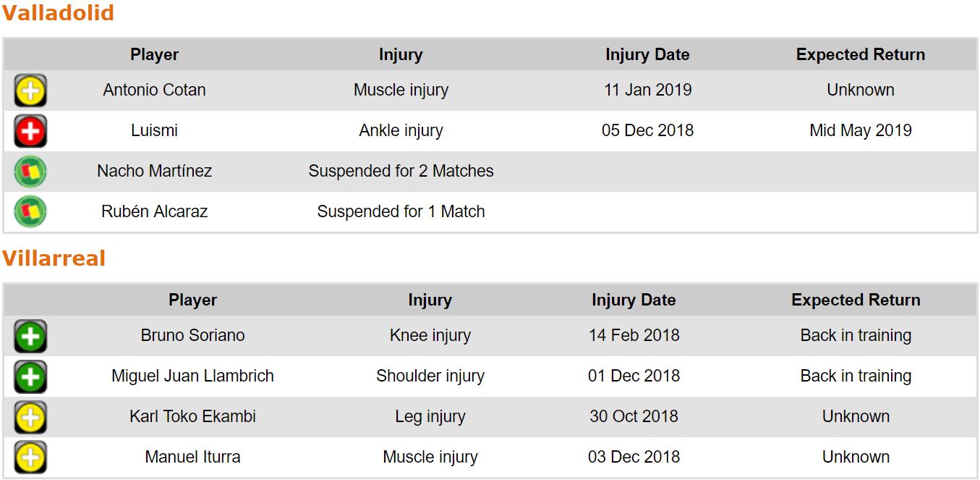Screen dimensions: 980x480
Task: Click the Valladolid team heading
Action: tap(58, 13)
